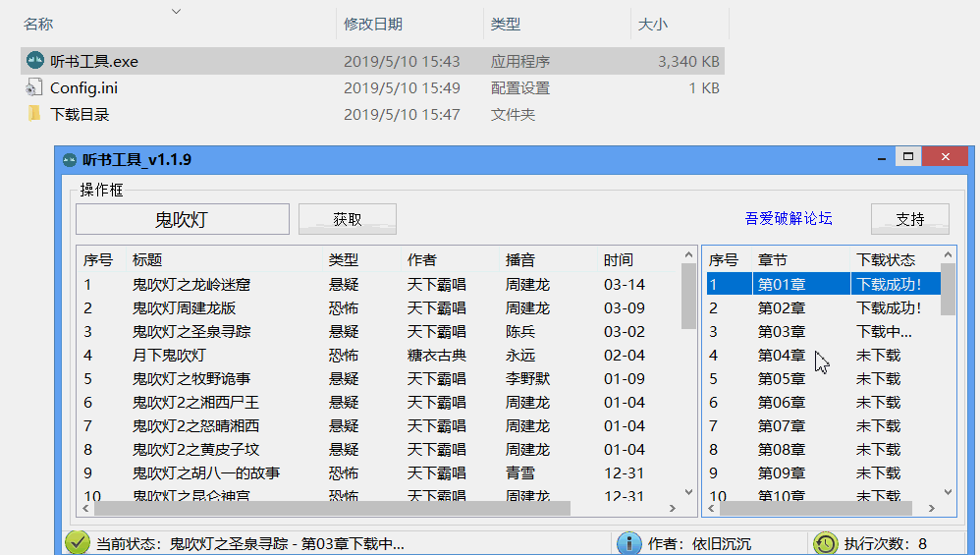Select book 鬼吹灯2之怒晴湘西
The height and width of the screenshot is (555, 980).
[195, 426]
